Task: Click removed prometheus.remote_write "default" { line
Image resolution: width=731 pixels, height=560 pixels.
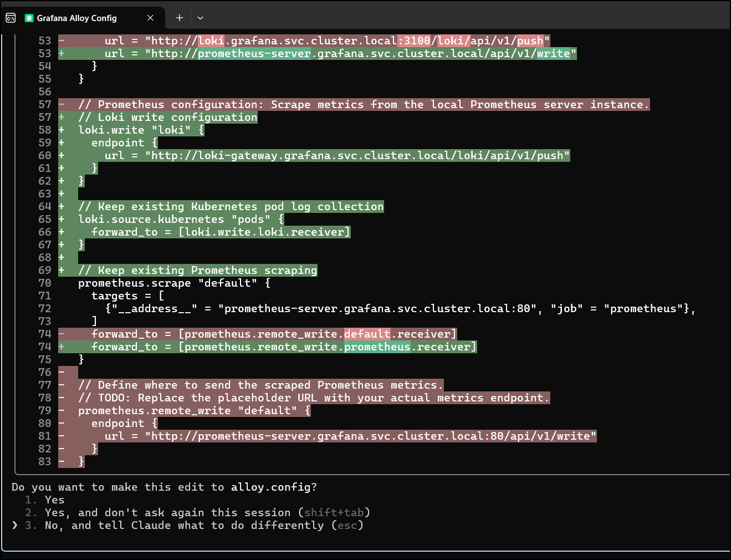Action: click(185, 410)
